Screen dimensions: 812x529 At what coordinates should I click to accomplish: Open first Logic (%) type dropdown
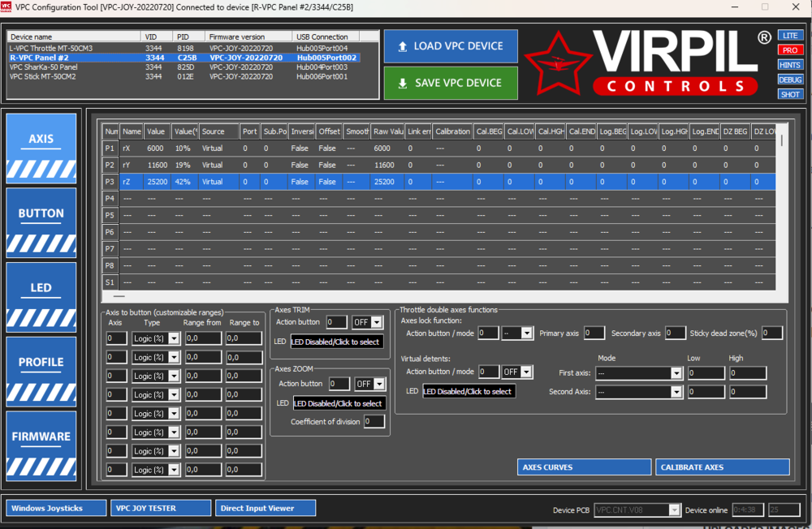(x=174, y=338)
